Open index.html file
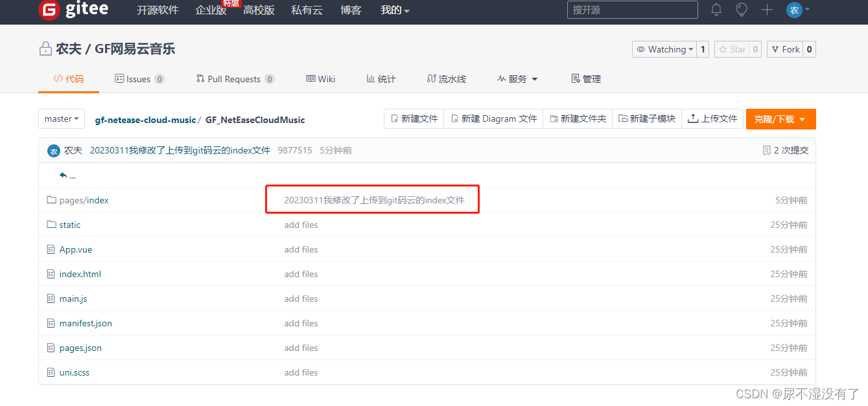Screen dimensions: 868x406 (x=80, y=274)
